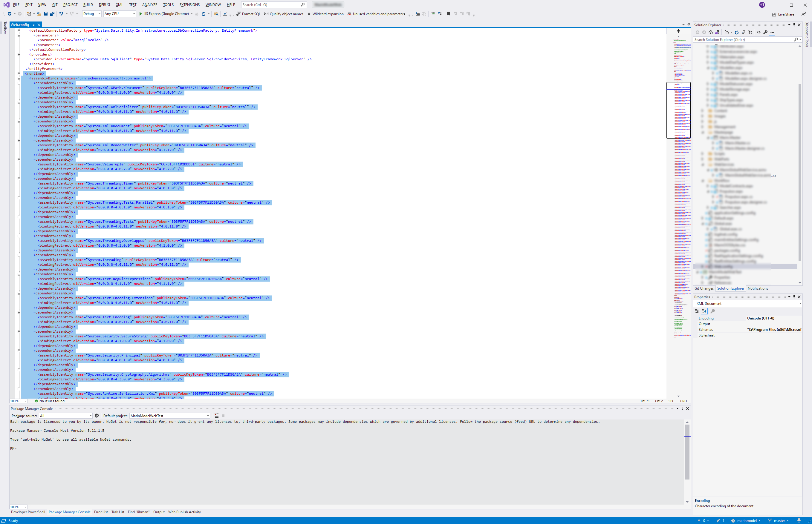Open the FILE menu
Image resolution: width=812 pixels, height=524 pixels.
coord(16,5)
